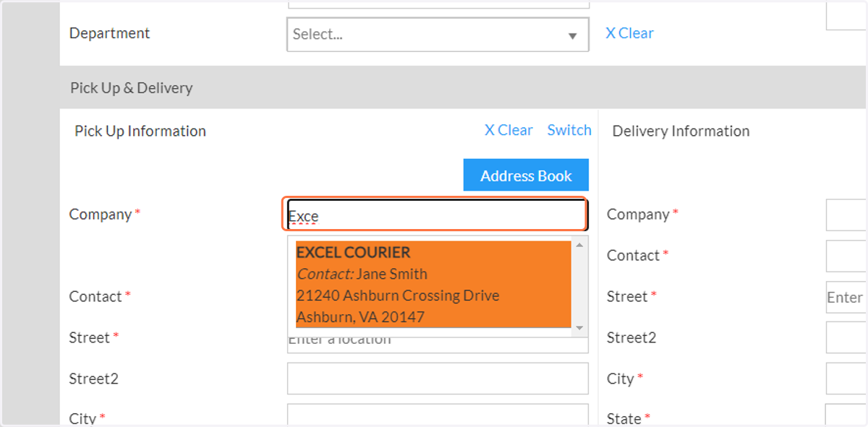The height and width of the screenshot is (427, 868).
Task: Click the Pick Up Information heading
Action: [140, 131]
